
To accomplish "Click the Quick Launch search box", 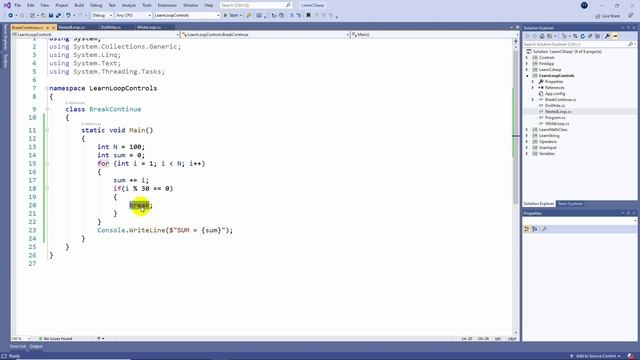I will [x=255, y=5].
